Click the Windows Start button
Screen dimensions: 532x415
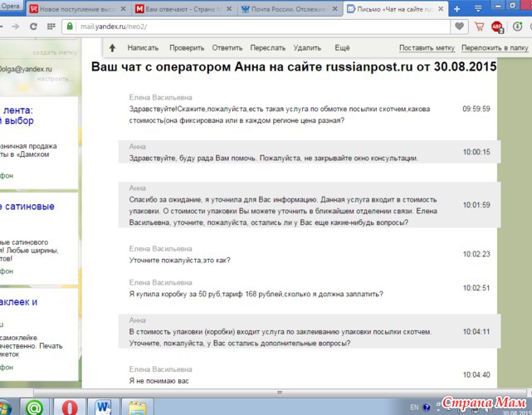tap(5, 408)
